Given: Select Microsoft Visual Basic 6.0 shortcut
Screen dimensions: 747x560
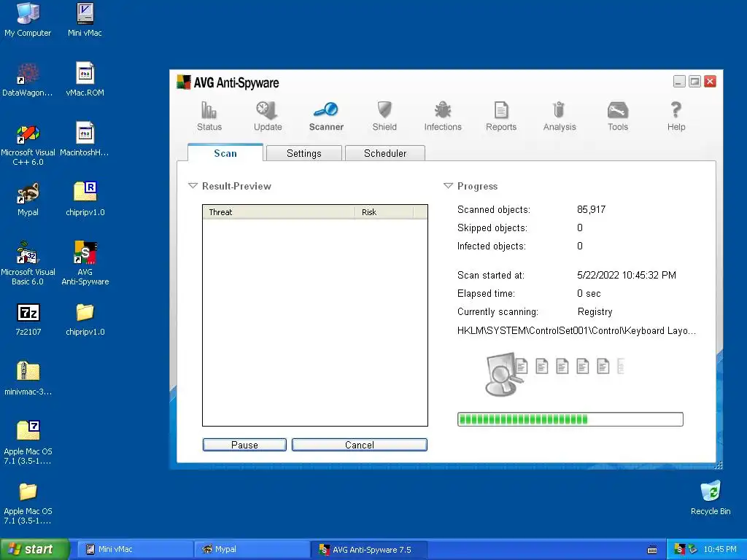Looking at the screenshot, I should (28, 264).
